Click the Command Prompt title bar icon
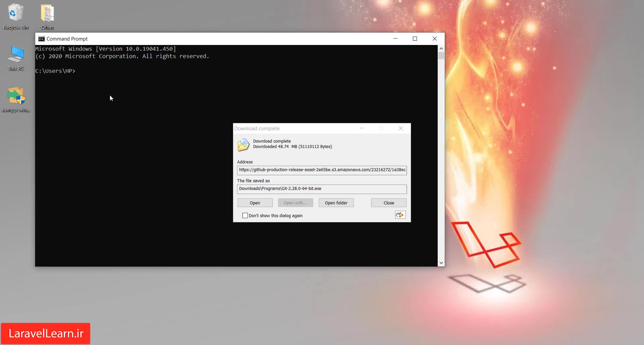644x345 pixels. pyautogui.click(x=41, y=39)
